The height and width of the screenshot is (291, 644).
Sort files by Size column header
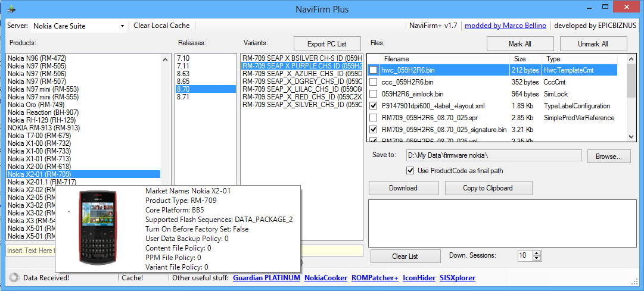click(525, 59)
